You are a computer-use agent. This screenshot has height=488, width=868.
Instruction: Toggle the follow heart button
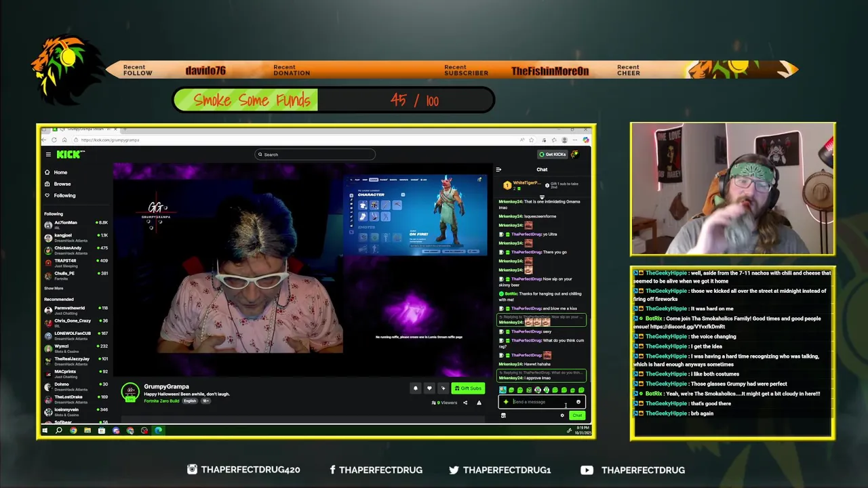click(x=429, y=388)
